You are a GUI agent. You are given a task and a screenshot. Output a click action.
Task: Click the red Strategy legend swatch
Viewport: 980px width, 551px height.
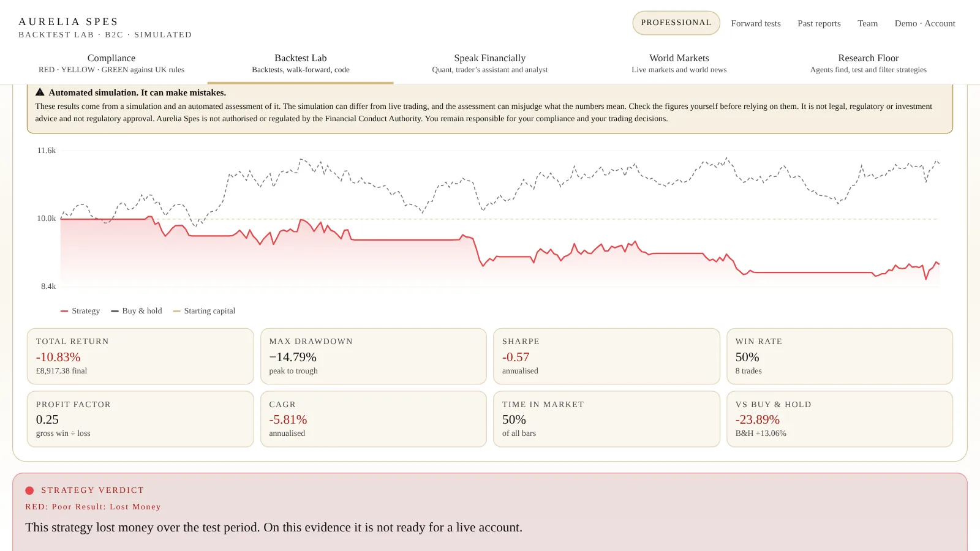(x=64, y=311)
